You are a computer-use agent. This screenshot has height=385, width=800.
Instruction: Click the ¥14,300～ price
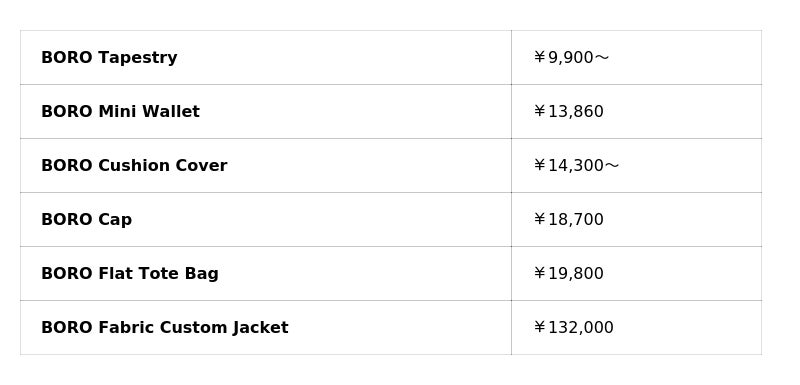coord(576,166)
